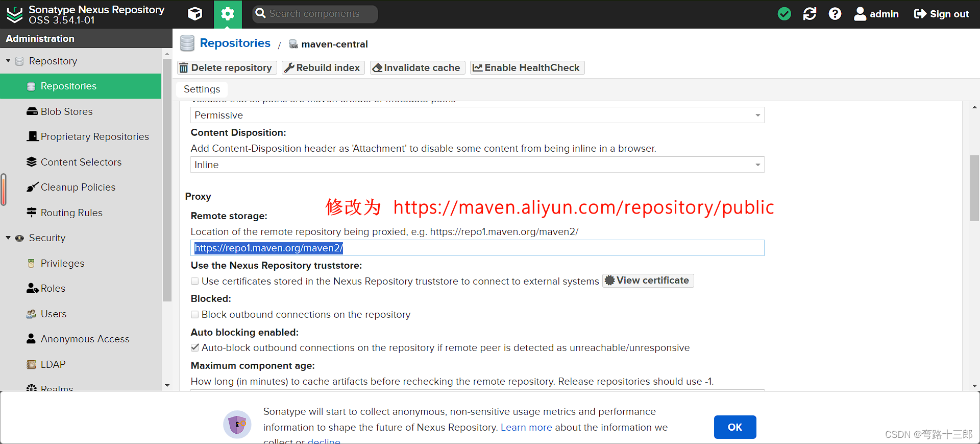Open the Inline content disposition dropdown

click(x=477, y=165)
